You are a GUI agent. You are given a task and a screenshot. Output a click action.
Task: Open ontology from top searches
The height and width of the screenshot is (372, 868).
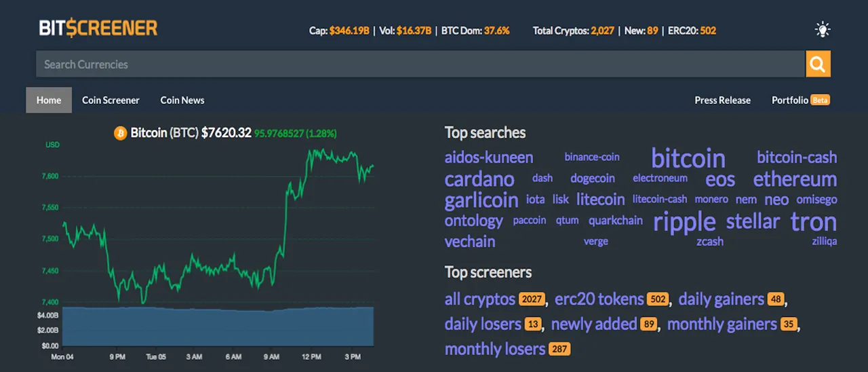[x=474, y=221]
